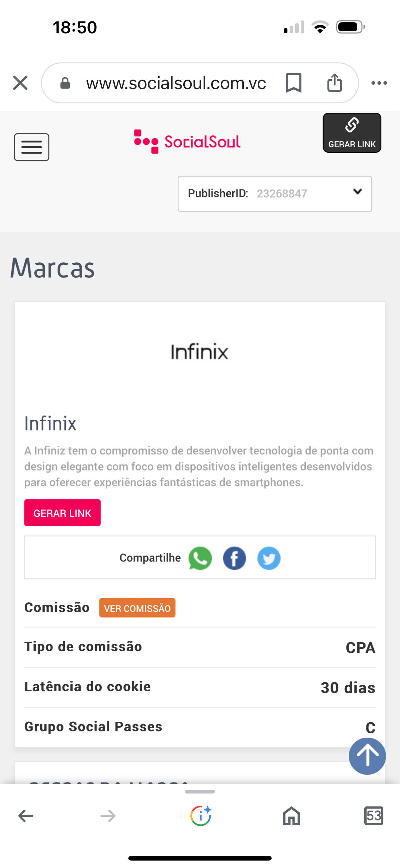The height and width of the screenshot is (868, 400).
Task: Share brand via WhatsApp icon
Action: [200, 558]
